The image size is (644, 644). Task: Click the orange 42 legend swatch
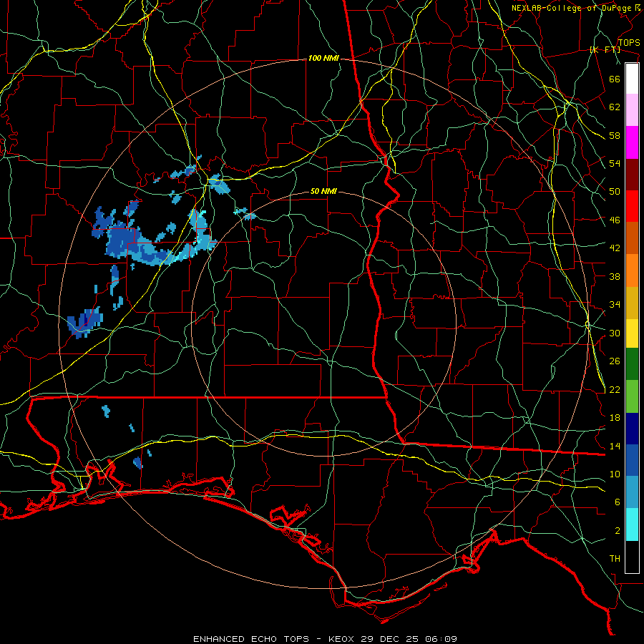point(632,270)
